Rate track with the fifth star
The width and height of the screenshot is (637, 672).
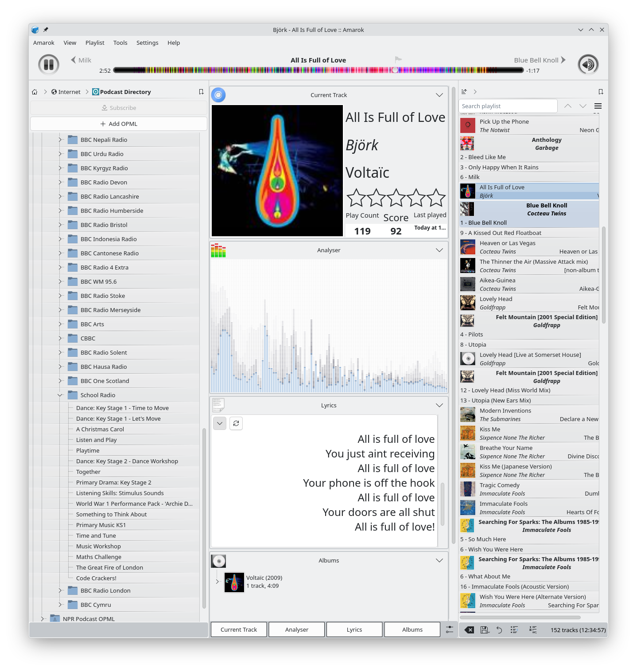click(436, 198)
